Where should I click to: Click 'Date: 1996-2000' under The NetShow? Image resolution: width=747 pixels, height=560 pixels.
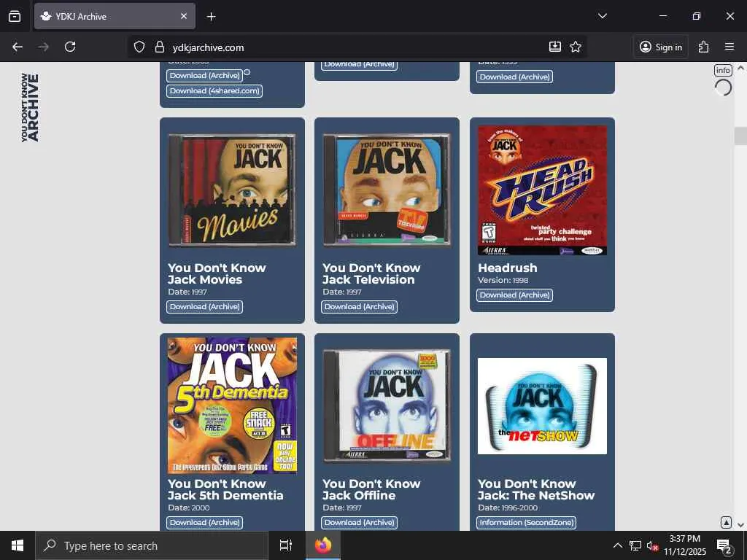pos(508,507)
